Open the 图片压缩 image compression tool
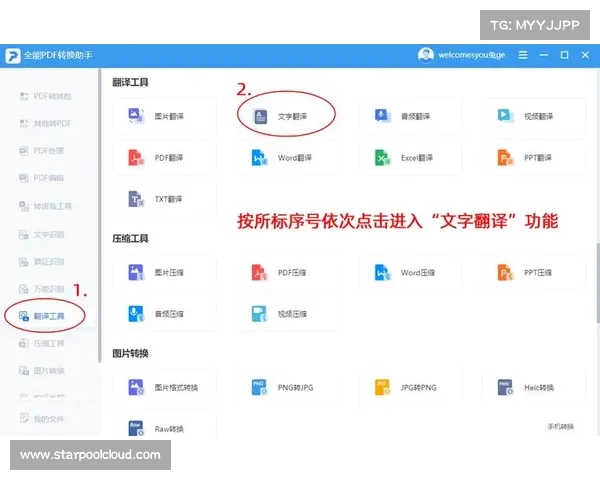This screenshot has height=480, width=600. click(x=165, y=273)
